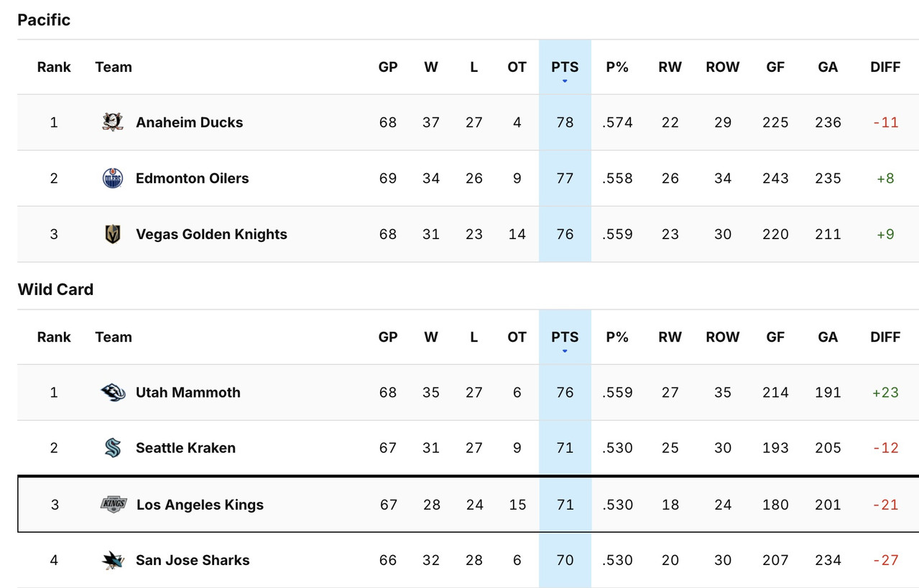
Task: Open the Utah Mammoth team page link
Action: coord(188,392)
